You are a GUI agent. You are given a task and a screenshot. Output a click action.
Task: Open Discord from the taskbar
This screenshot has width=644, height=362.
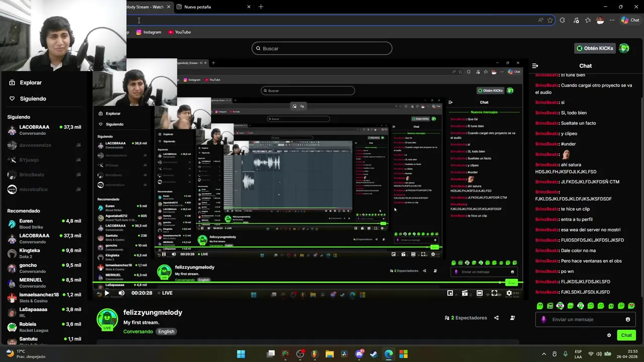(x=359, y=354)
